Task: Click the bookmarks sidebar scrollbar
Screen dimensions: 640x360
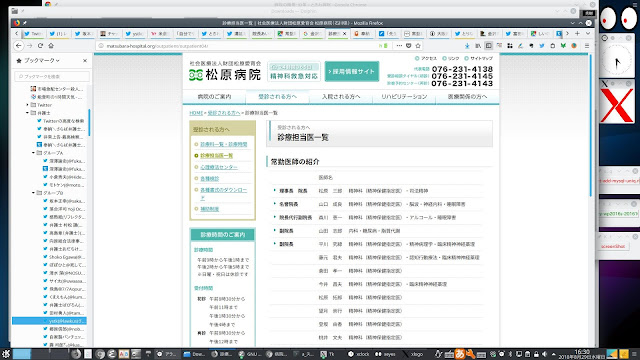Action: [89, 122]
